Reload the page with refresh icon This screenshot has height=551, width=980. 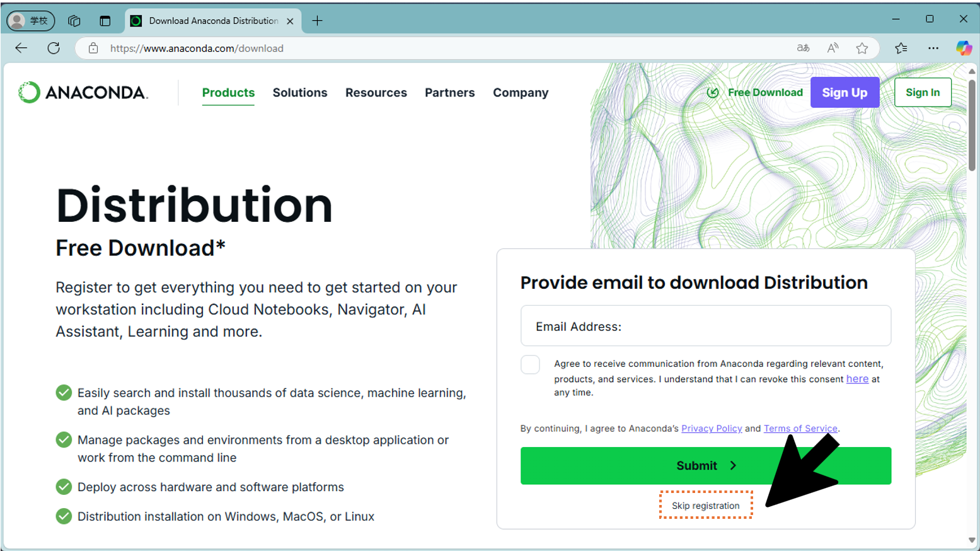point(54,48)
